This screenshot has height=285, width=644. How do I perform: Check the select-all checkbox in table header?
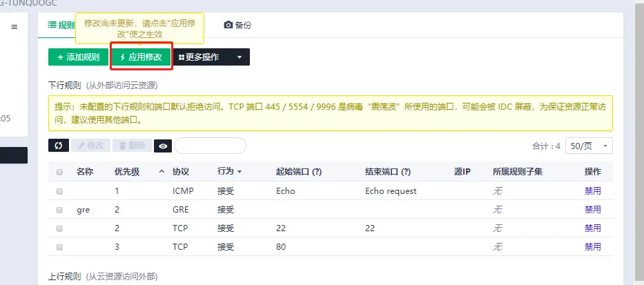pyautogui.click(x=59, y=172)
